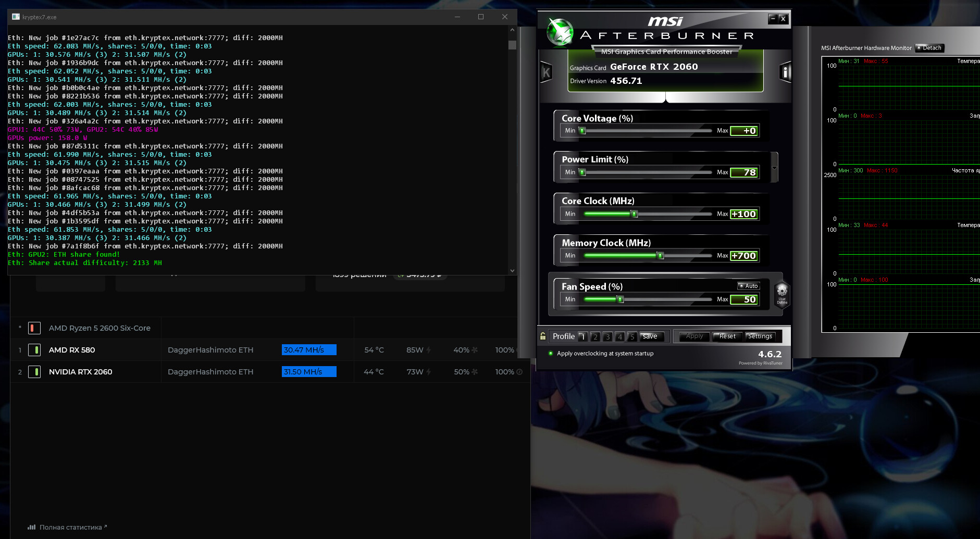Click the Power Limit value field showing 78

pos(744,172)
